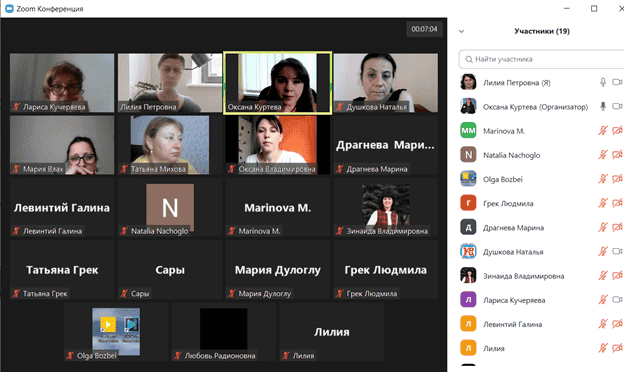The width and height of the screenshot is (624, 372).
Task: Select Оксана Куртева highlighted video tile
Action: [x=277, y=83]
